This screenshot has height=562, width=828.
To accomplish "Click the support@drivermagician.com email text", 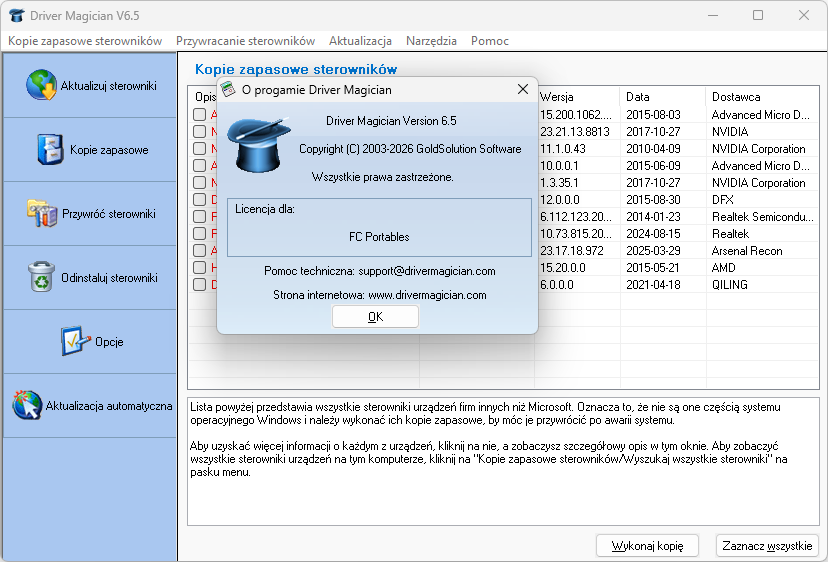I will point(427,271).
